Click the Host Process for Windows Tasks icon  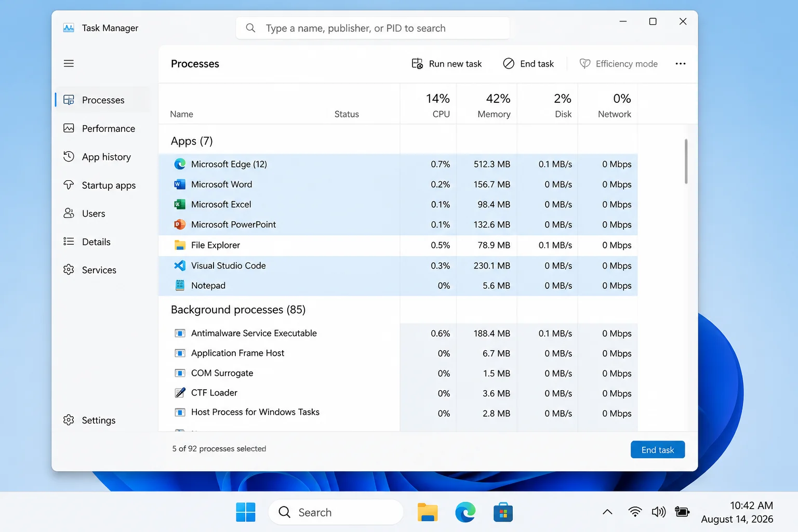(x=180, y=413)
